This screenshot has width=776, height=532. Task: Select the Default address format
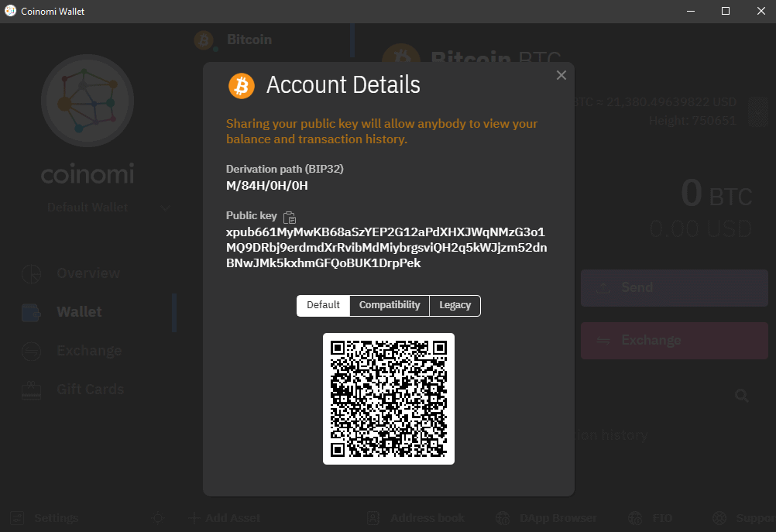[323, 305]
